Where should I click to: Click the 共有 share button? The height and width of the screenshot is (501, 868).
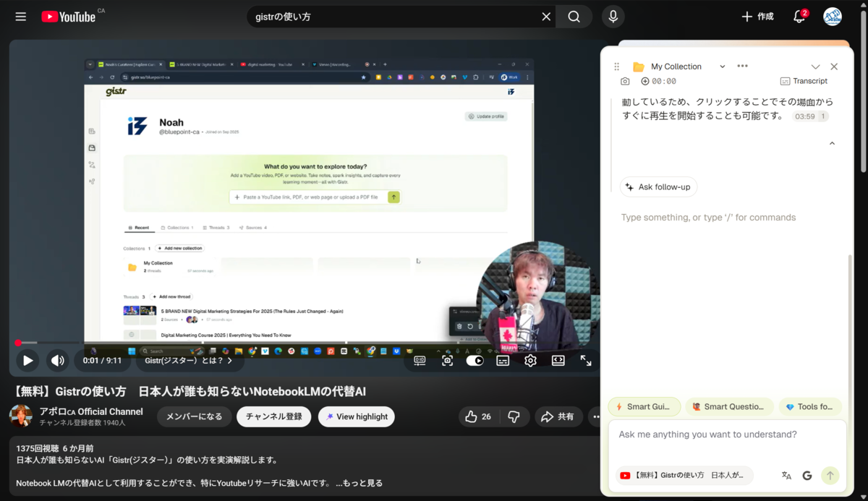[x=558, y=416]
